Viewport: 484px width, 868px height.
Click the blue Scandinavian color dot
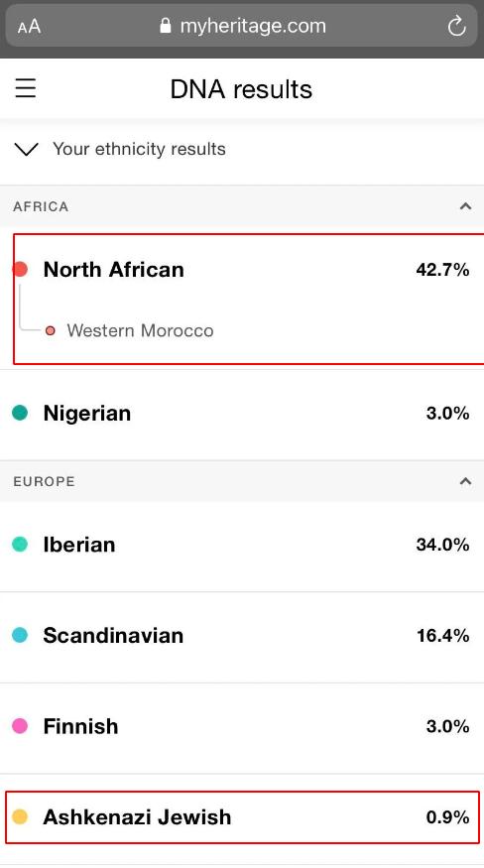point(20,635)
